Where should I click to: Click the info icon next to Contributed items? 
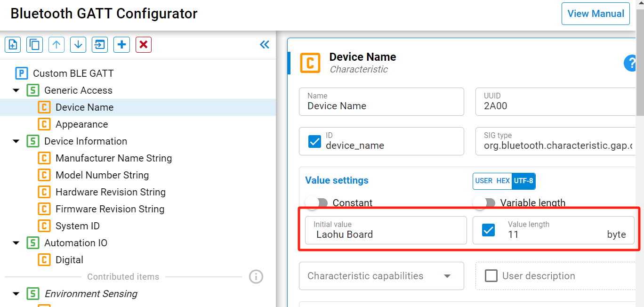[x=256, y=276]
